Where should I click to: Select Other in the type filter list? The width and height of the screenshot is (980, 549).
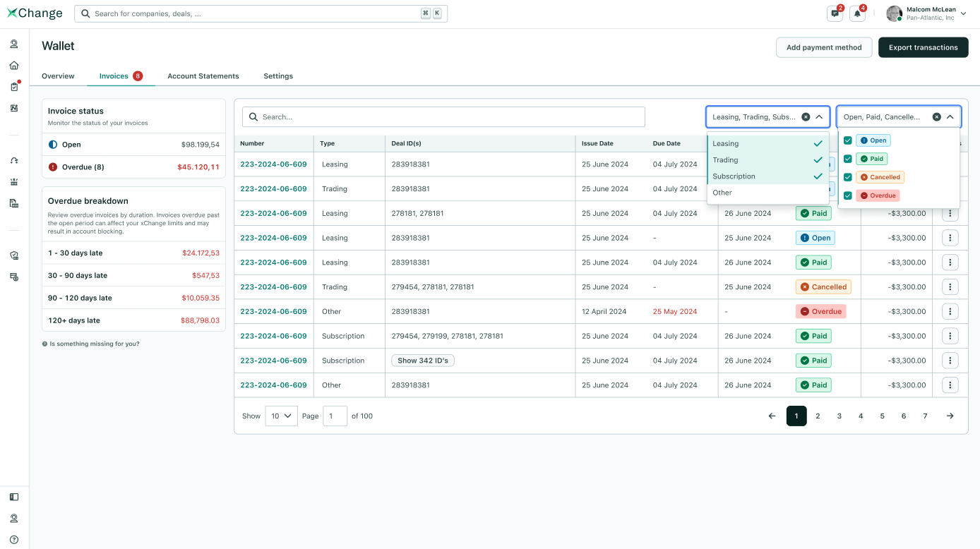722,193
